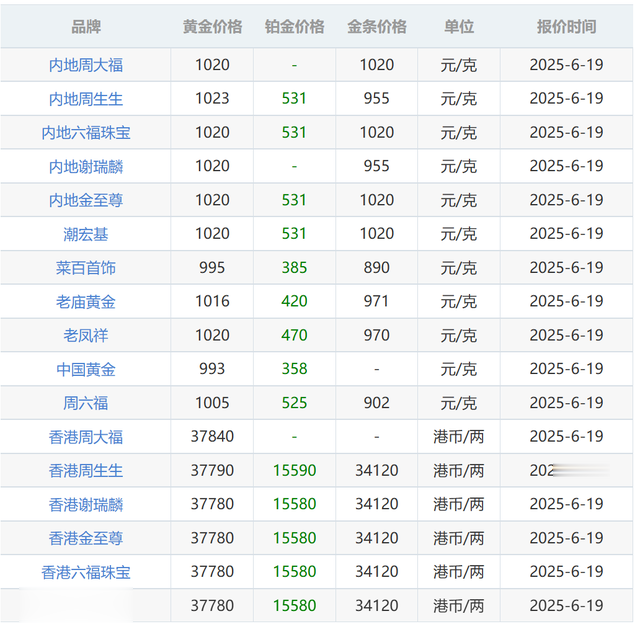Open the 香港周生生 brand link

[86, 471]
